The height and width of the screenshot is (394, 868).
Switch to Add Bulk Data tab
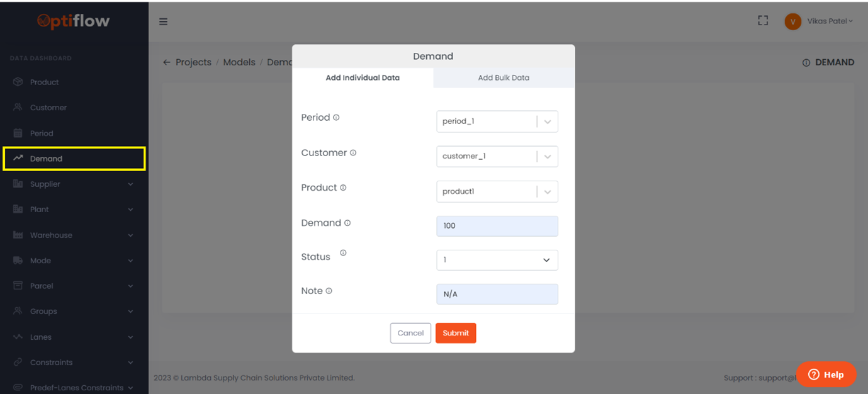point(504,78)
